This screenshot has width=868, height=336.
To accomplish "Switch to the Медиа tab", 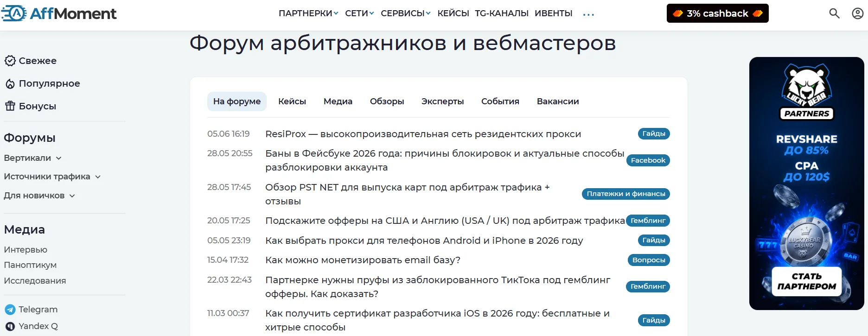I will tap(338, 101).
